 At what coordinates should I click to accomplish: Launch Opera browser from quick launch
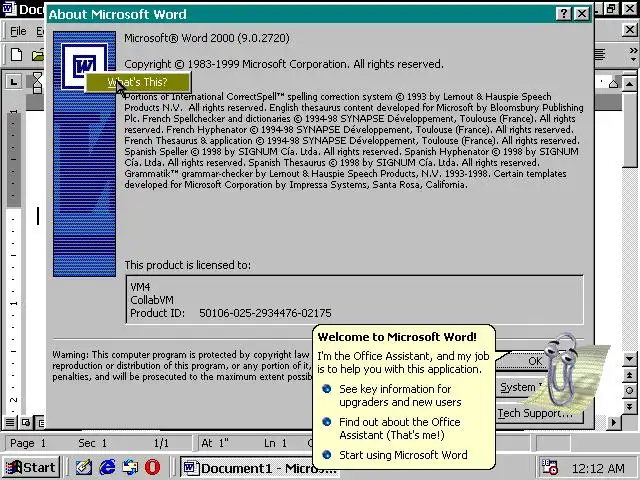[153, 467]
